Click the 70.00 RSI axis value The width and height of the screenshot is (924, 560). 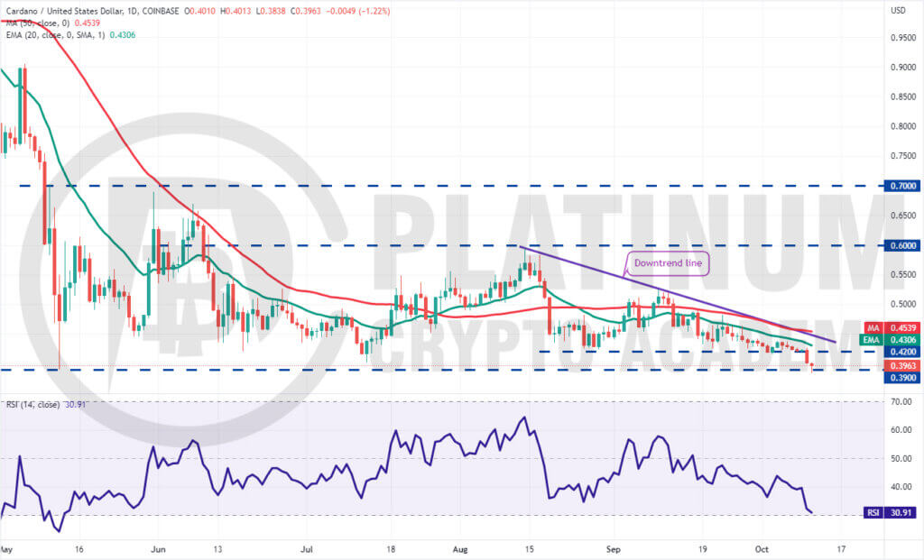tap(901, 401)
